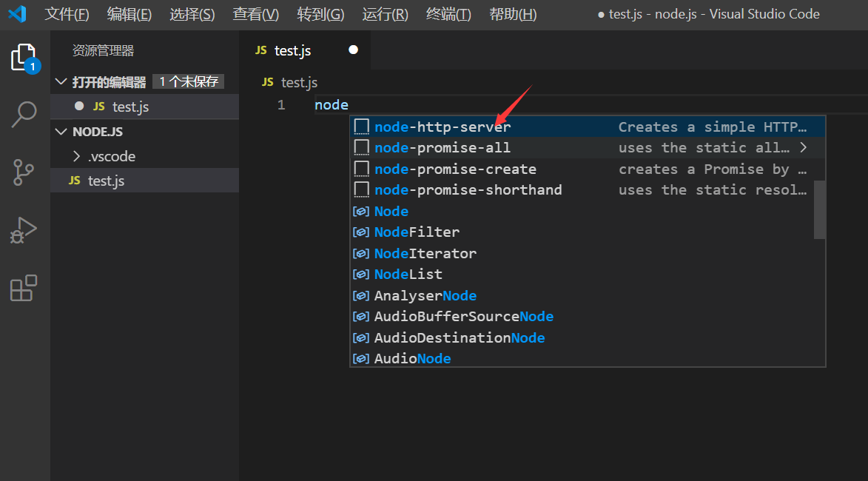868x481 pixels.
Task: Open the 查看(V) menu
Action: [x=256, y=14]
